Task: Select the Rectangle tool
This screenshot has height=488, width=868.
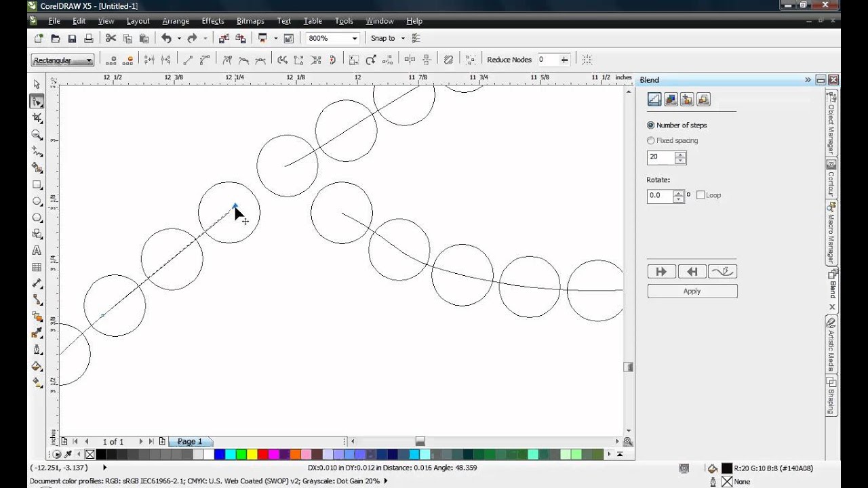Action: click(x=37, y=184)
